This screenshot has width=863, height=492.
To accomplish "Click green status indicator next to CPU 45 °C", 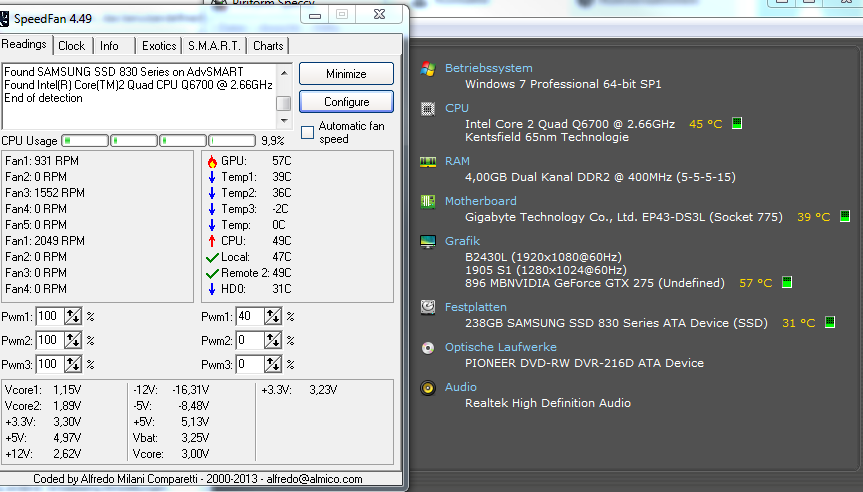I will (737, 123).
